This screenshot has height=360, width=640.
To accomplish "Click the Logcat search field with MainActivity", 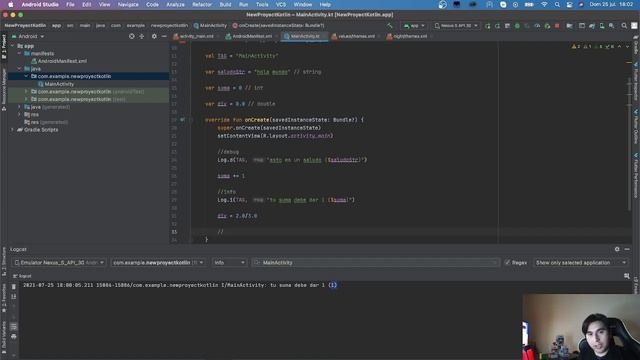I will tap(376, 262).
